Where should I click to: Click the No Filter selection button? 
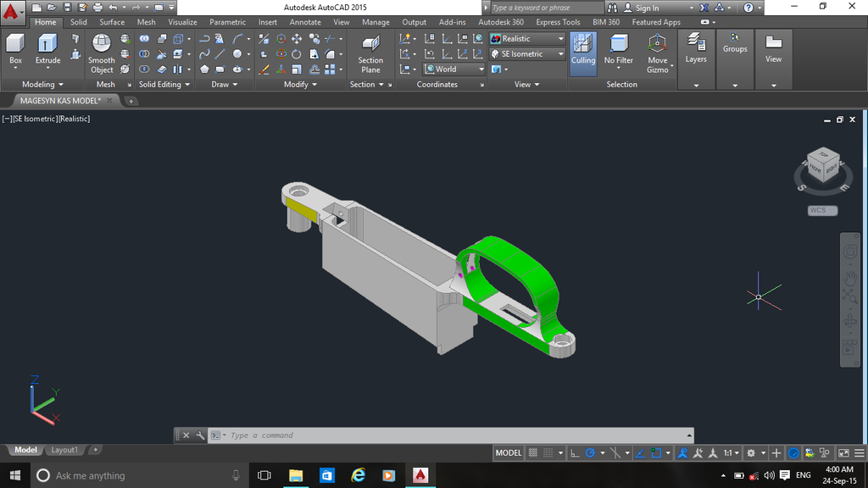618,50
